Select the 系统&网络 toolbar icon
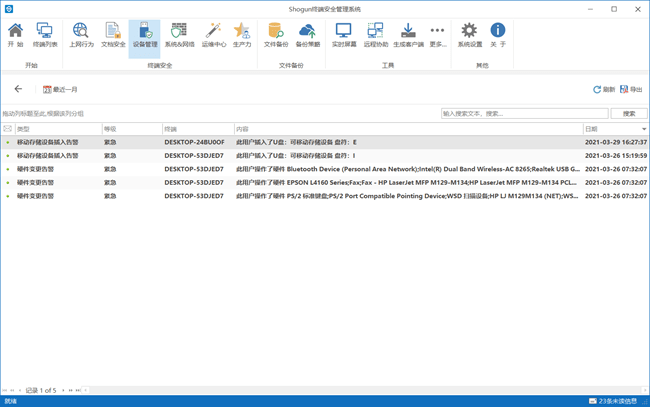 (x=179, y=36)
